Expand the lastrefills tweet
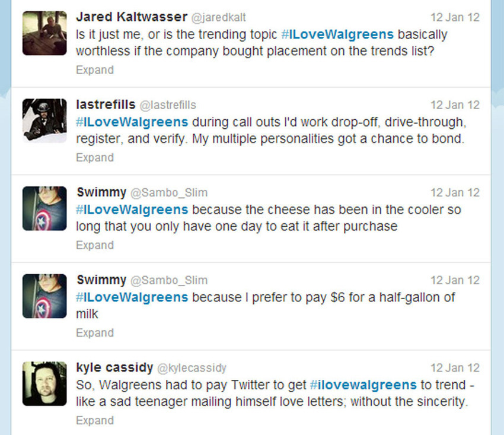Screen dimensions: 504x435 click(x=95, y=158)
